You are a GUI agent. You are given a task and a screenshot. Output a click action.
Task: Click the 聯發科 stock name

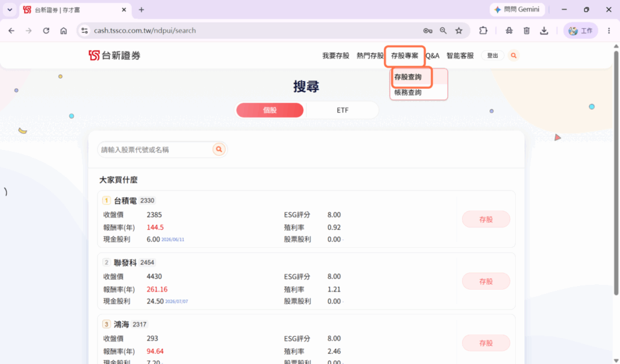125,262
